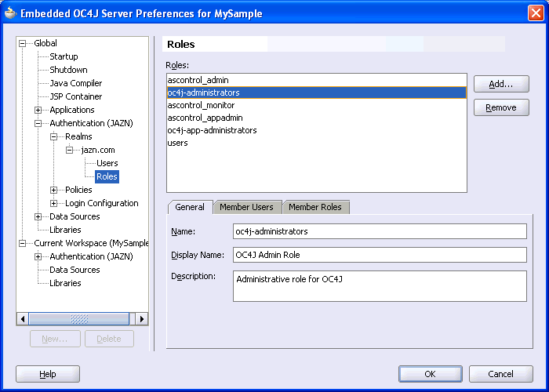Image resolution: width=549 pixels, height=392 pixels.
Task: Open Help for this dialog
Action: (48, 374)
